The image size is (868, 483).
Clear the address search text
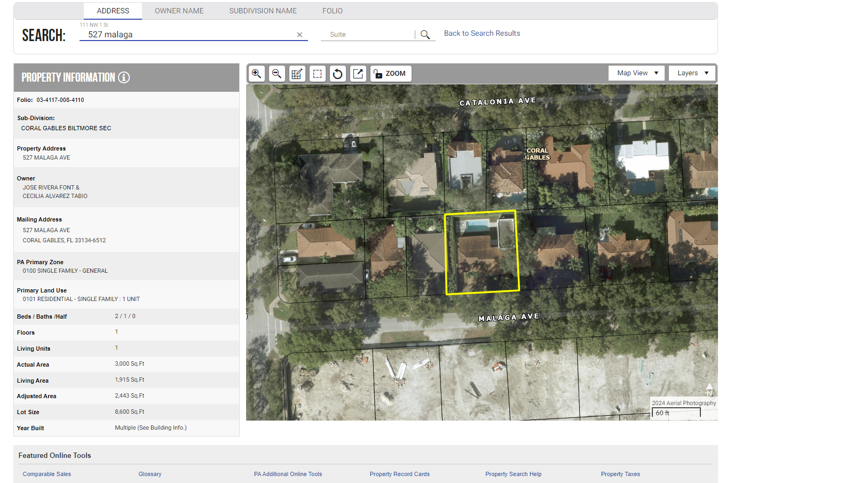[x=299, y=35]
